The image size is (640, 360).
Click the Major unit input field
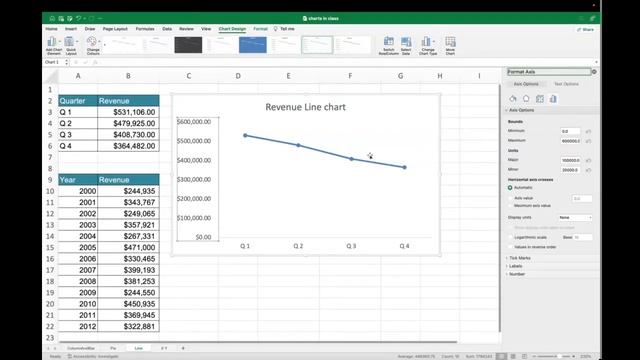[x=571, y=160]
